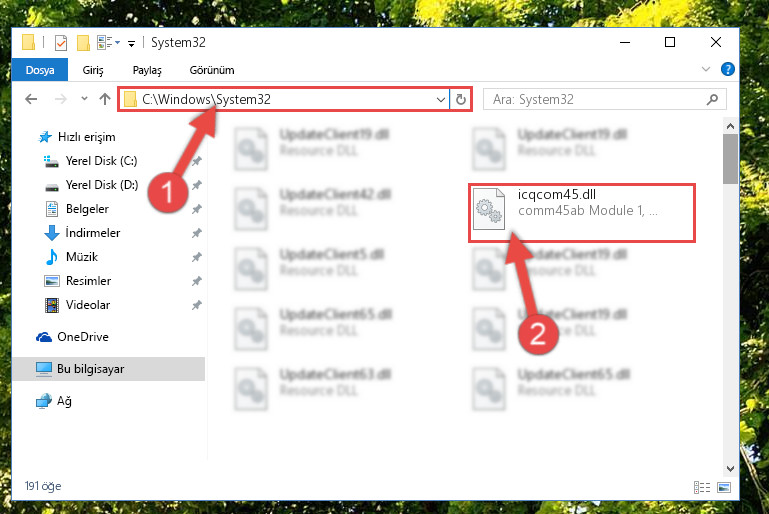The height and width of the screenshot is (514, 769).
Task: Switch to large icons view in status bar
Action: coord(724,487)
